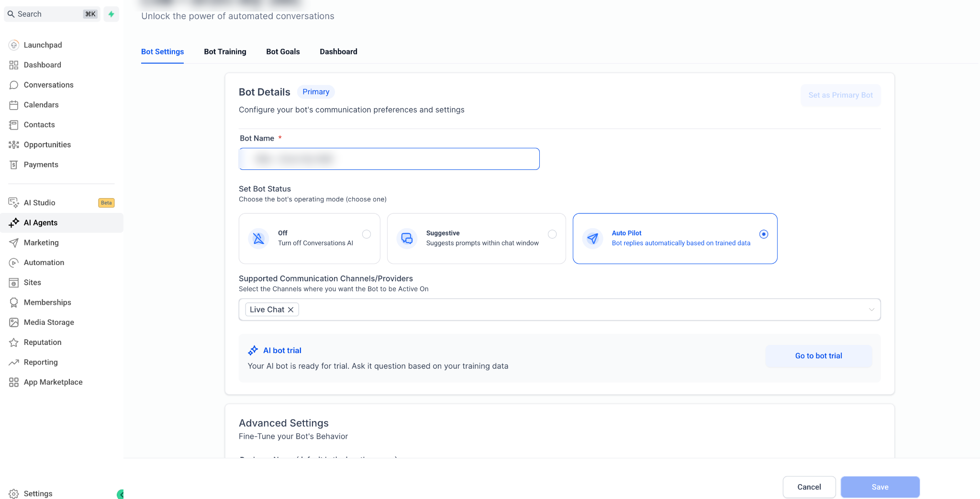Screen dimensions: 980x499
Task: Click inside the channels selection box
Action: (x=559, y=310)
